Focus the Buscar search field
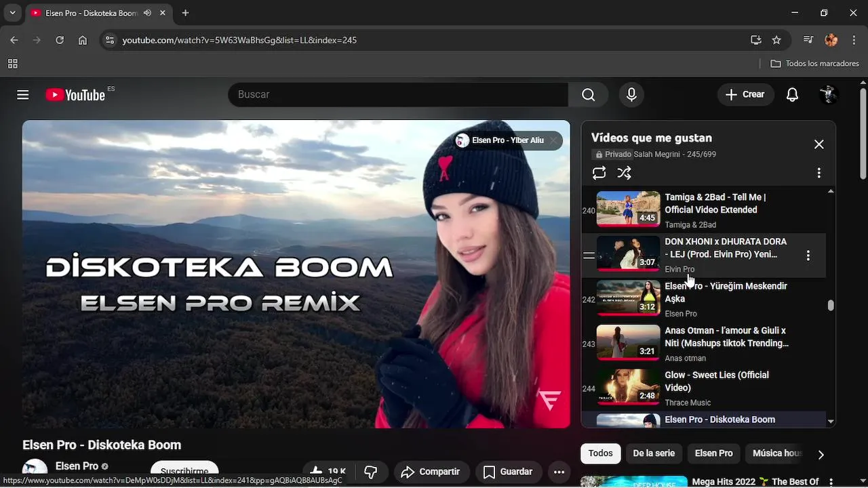868x488 pixels. (x=398, y=95)
